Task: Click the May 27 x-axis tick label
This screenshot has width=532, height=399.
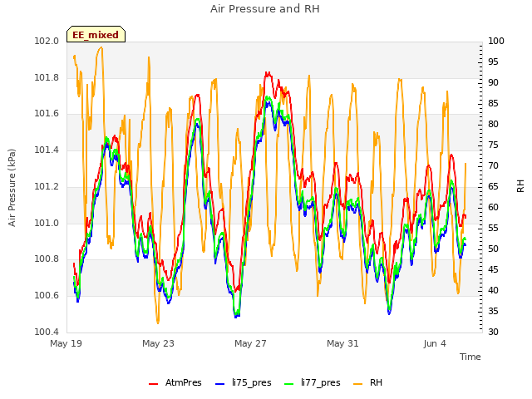Action: tap(250, 343)
